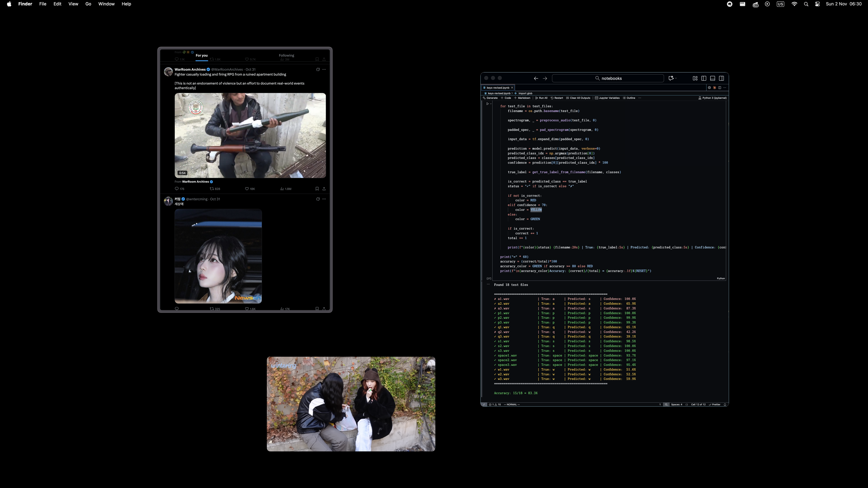
Task: Click Clear All Outputs in the notebook toolbar
Action: point(578,98)
